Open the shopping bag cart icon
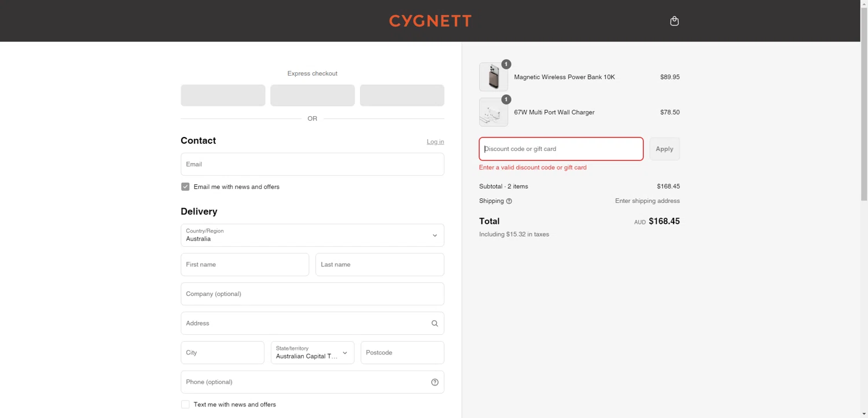This screenshot has height=418, width=868. [674, 21]
